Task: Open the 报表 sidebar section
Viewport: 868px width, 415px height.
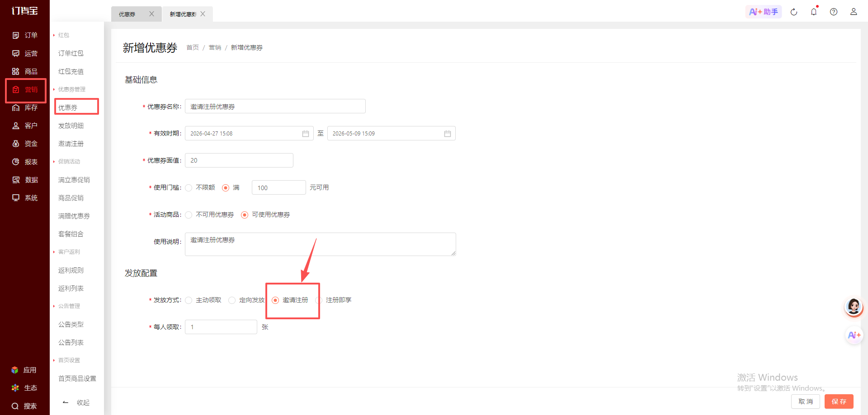Action: [x=25, y=162]
